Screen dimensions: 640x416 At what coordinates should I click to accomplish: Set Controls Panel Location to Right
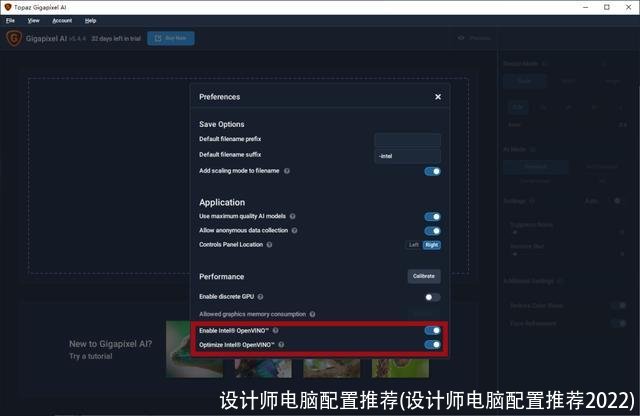[x=431, y=245]
